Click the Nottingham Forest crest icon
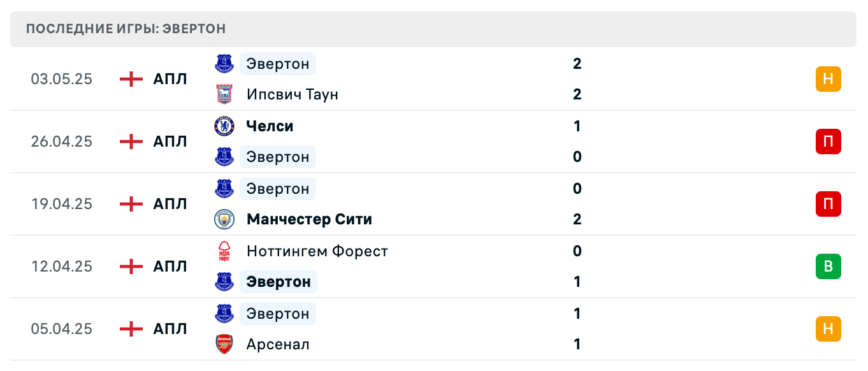Screen dimensions: 868x371 (x=224, y=251)
